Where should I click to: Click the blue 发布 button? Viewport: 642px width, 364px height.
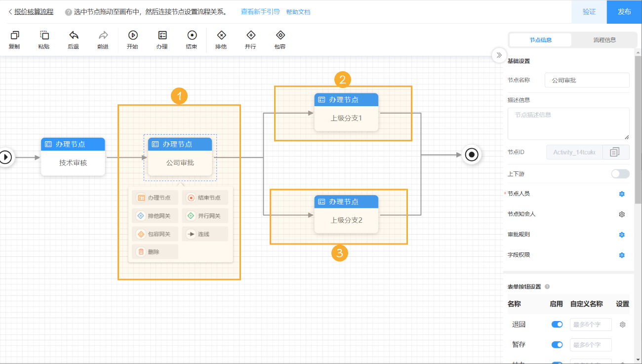tap(624, 12)
